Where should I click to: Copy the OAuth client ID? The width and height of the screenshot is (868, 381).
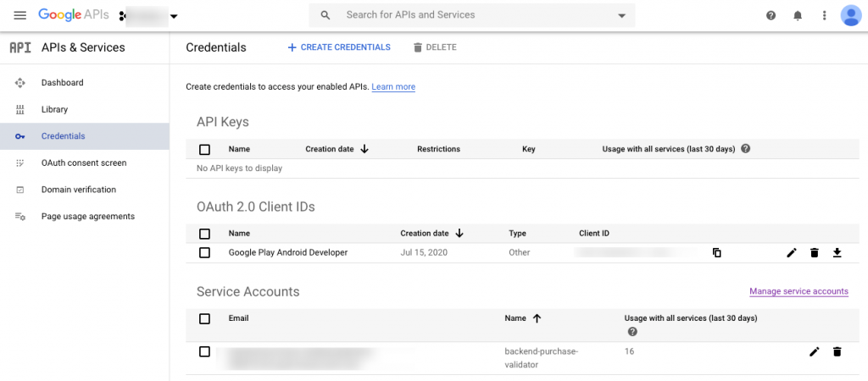click(x=716, y=252)
